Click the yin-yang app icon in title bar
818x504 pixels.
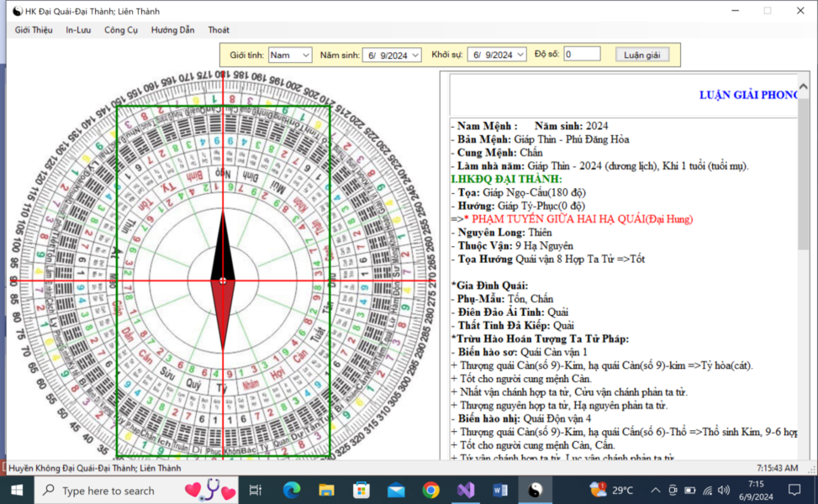click(17, 11)
